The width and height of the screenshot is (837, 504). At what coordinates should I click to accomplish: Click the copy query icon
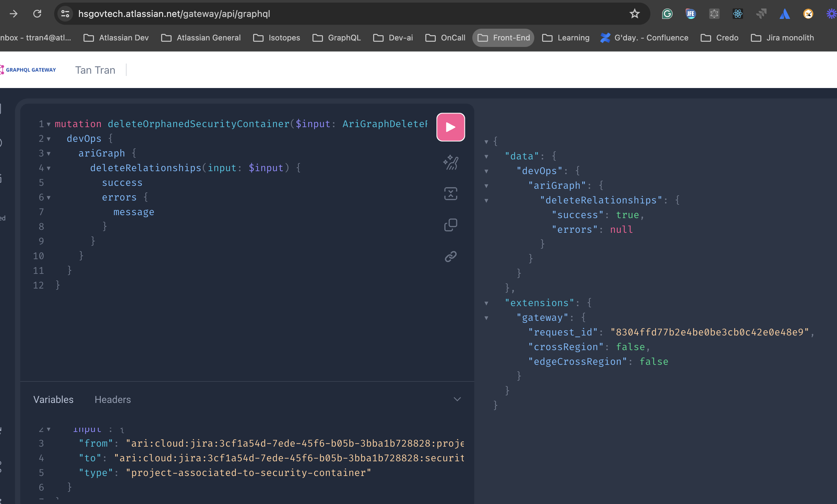pyautogui.click(x=450, y=225)
